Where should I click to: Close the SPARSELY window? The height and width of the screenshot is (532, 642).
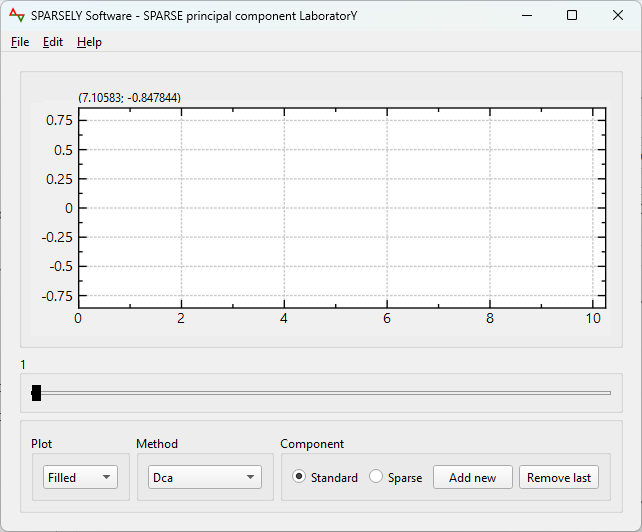[x=618, y=16]
